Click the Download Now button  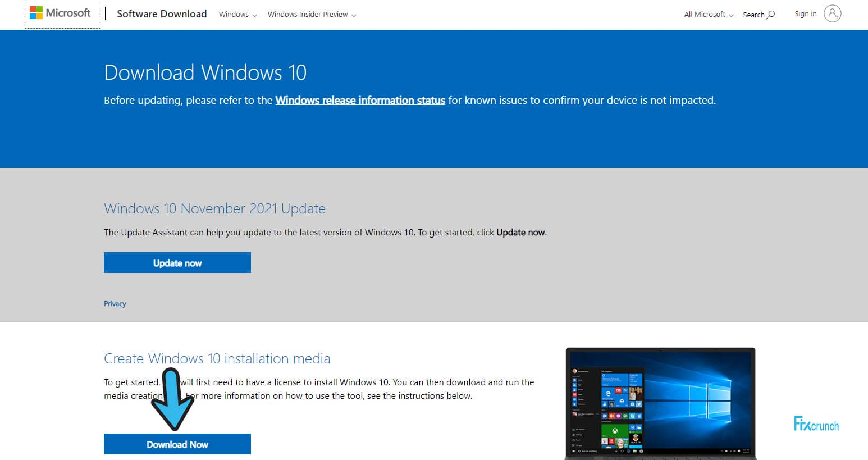177,444
